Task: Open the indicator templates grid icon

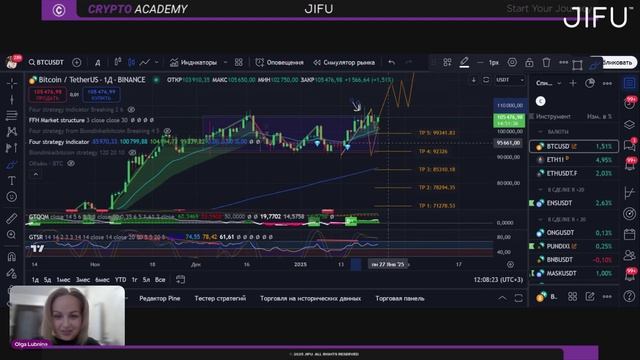Action: pos(238,62)
